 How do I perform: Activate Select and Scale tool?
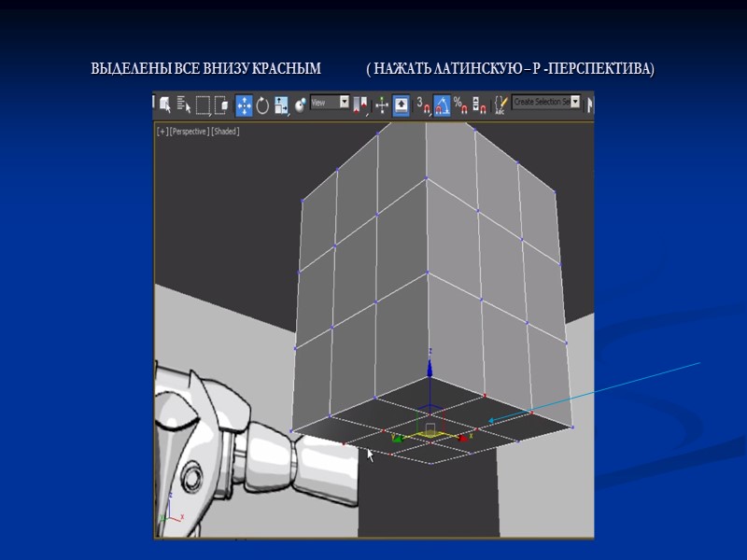(282, 105)
